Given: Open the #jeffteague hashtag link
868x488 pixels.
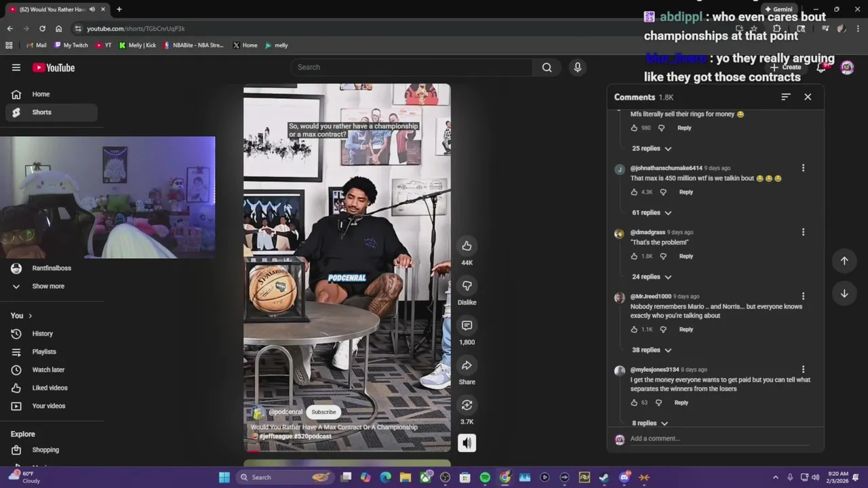Looking at the screenshot, I should 275,436.
